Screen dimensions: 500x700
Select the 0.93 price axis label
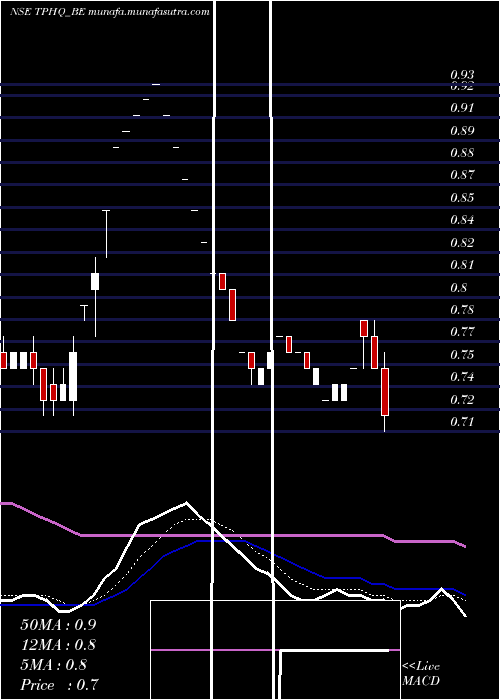(462, 75)
